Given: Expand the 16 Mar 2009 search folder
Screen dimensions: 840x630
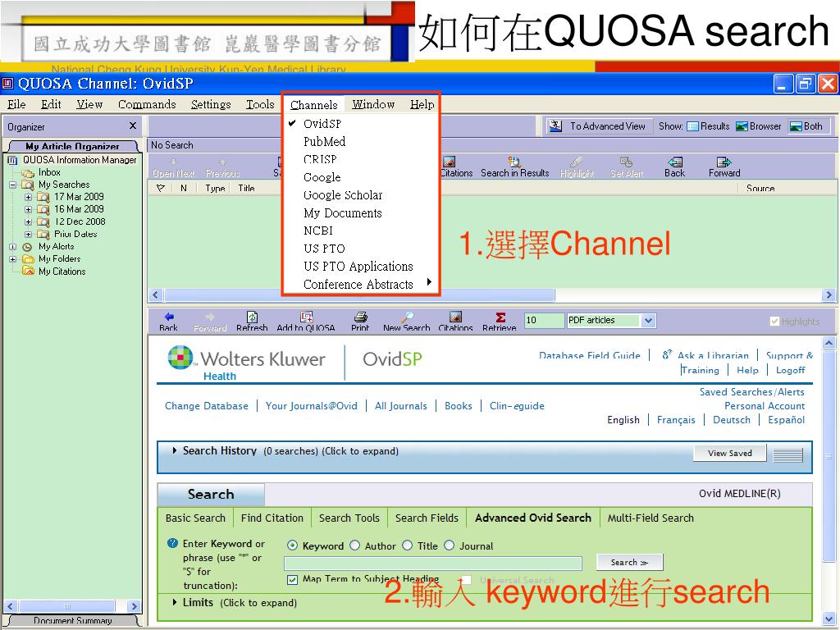Looking at the screenshot, I should pos(29,209).
